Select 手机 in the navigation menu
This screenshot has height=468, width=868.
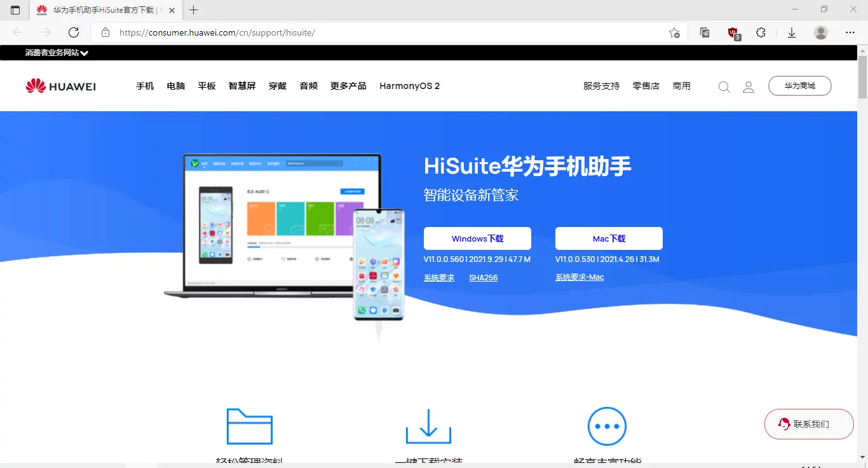[x=145, y=85]
